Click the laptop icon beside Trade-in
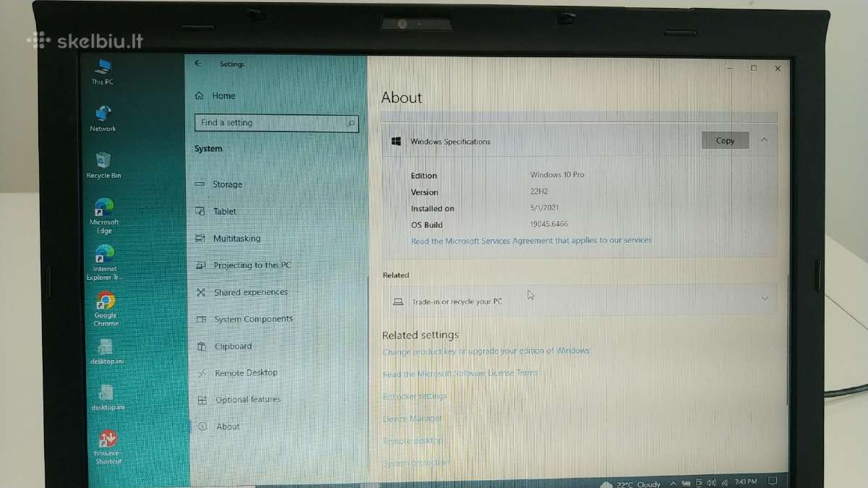Image resolution: width=868 pixels, height=488 pixels. pyautogui.click(x=398, y=301)
